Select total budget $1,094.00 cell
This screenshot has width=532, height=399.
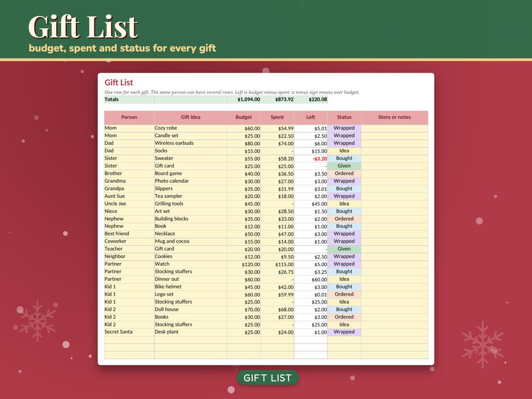click(243, 99)
